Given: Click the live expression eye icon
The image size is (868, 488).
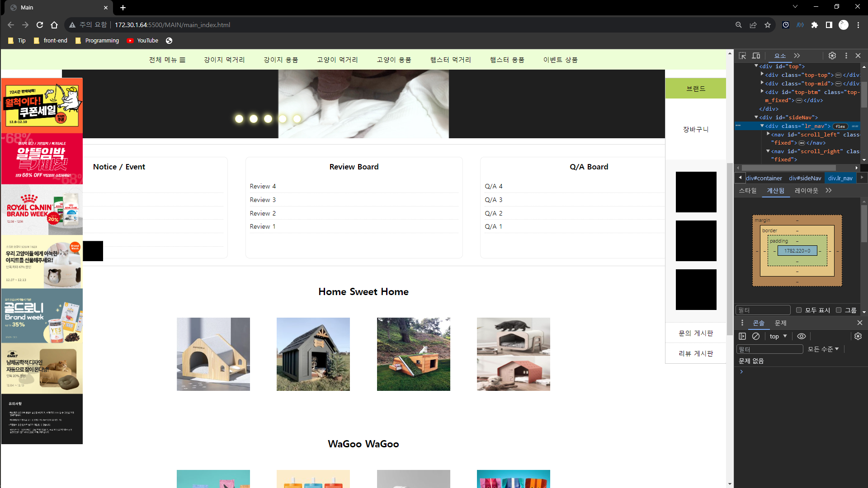Looking at the screenshot, I should click(802, 336).
